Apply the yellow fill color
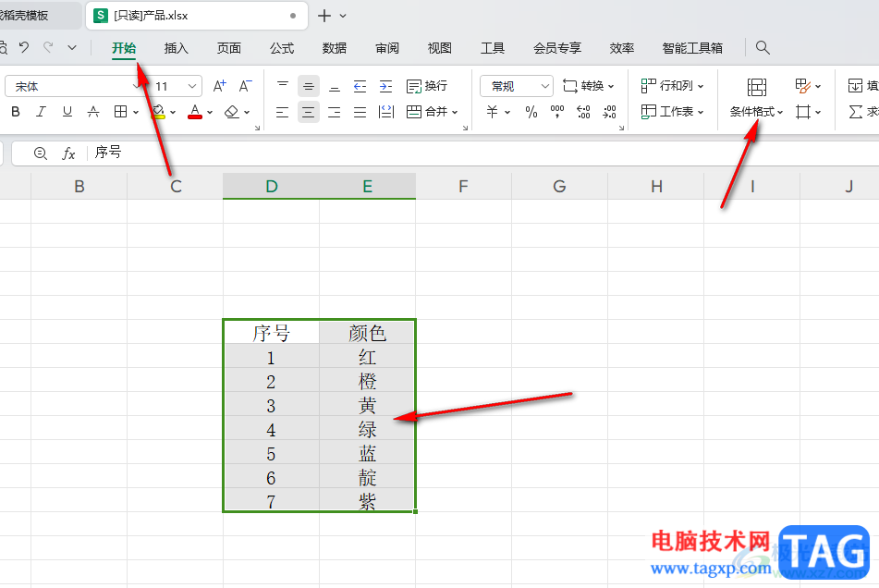Screen dimensions: 879x588 click(159, 112)
